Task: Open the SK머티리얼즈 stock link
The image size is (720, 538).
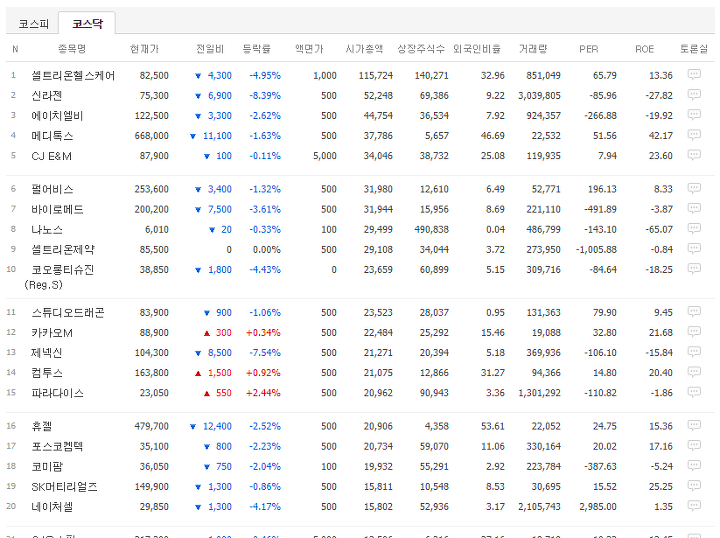Action: coord(64,487)
